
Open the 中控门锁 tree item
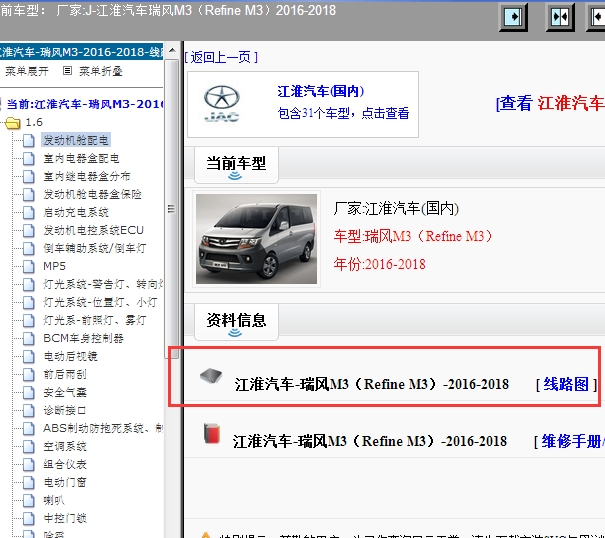pyautogui.click(x=65, y=518)
